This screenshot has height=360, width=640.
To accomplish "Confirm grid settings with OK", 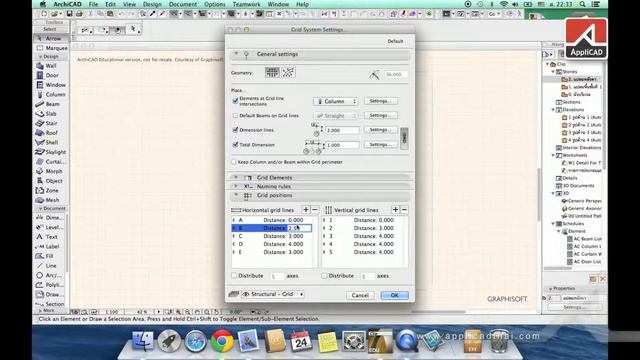I will tap(394, 295).
